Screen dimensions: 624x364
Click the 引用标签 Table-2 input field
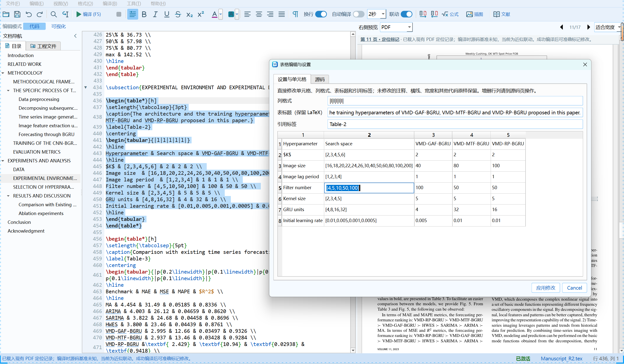[455, 124]
